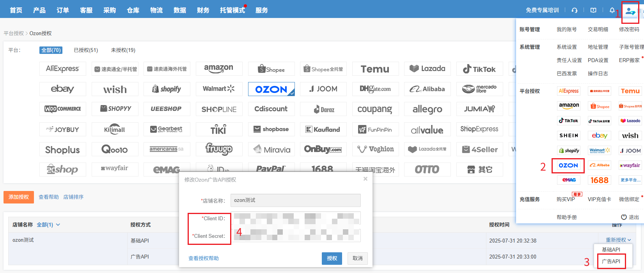The height and width of the screenshot is (273, 644).
Task: Select Walmart in the main platform grid
Action: coord(219,89)
